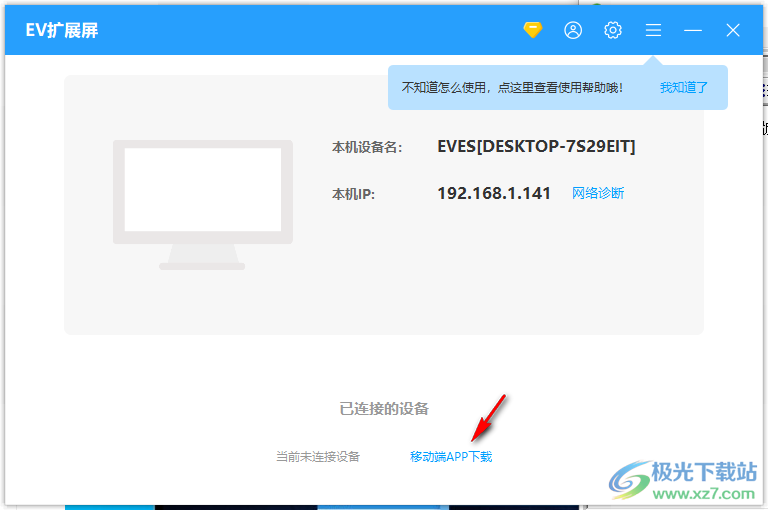Select the IP address 192.168.1.141
This screenshot has height=510, width=768.
pos(494,193)
